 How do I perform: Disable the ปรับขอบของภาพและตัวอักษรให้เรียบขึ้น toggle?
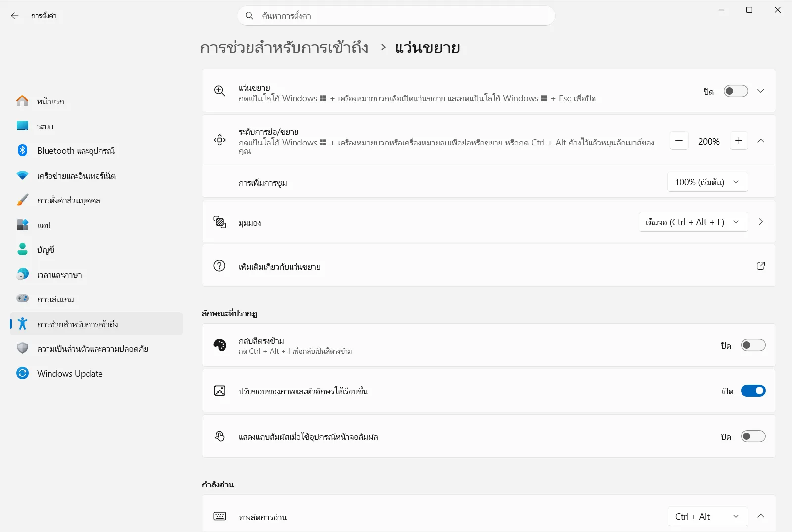click(x=753, y=391)
